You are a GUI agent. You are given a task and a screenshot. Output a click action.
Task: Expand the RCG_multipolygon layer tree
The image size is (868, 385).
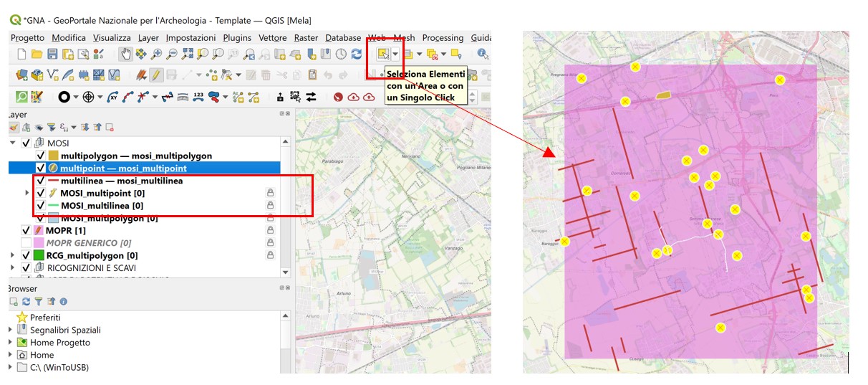[12, 255]
